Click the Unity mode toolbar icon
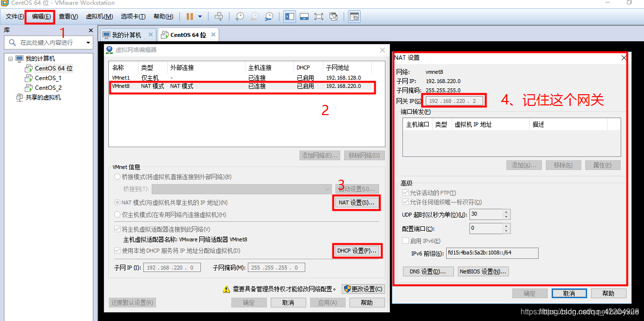 [x=333, y=17]
